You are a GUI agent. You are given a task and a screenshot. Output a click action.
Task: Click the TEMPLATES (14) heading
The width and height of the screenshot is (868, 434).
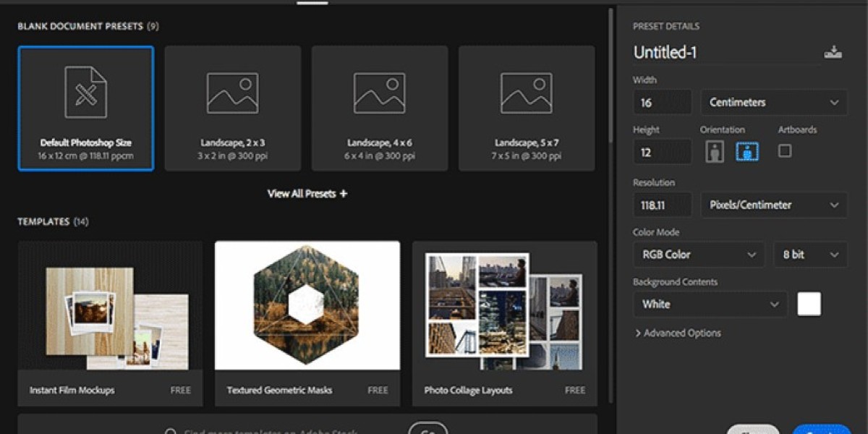click(53, 222)
